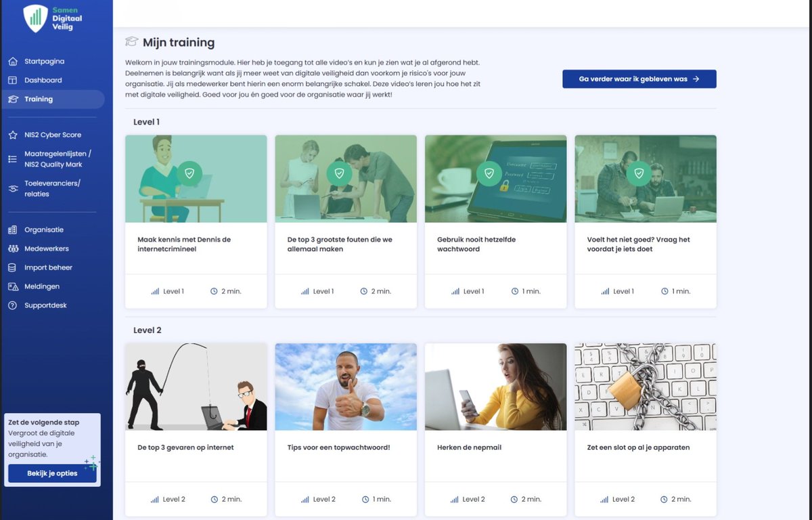This screenshot has height=520, width=812.
Task: Toggle the green checkmark on Gebruik nooit hetzelfde wachtwoord
Action: click(489, 173)
